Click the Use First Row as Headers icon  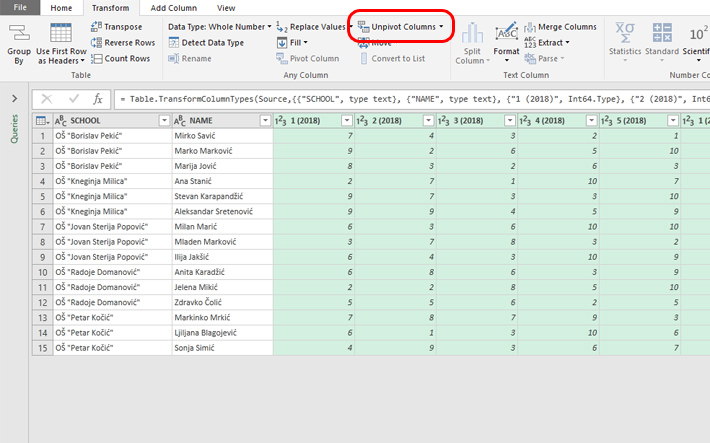61,33
